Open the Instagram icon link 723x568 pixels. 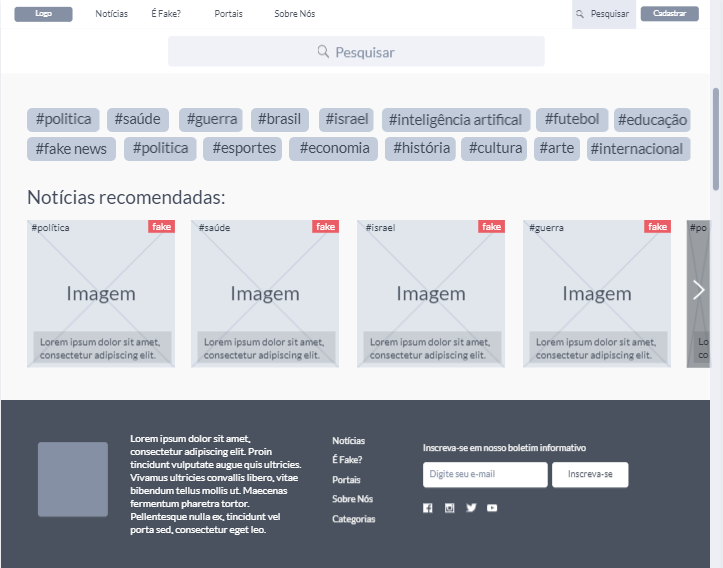coord(449,508)
